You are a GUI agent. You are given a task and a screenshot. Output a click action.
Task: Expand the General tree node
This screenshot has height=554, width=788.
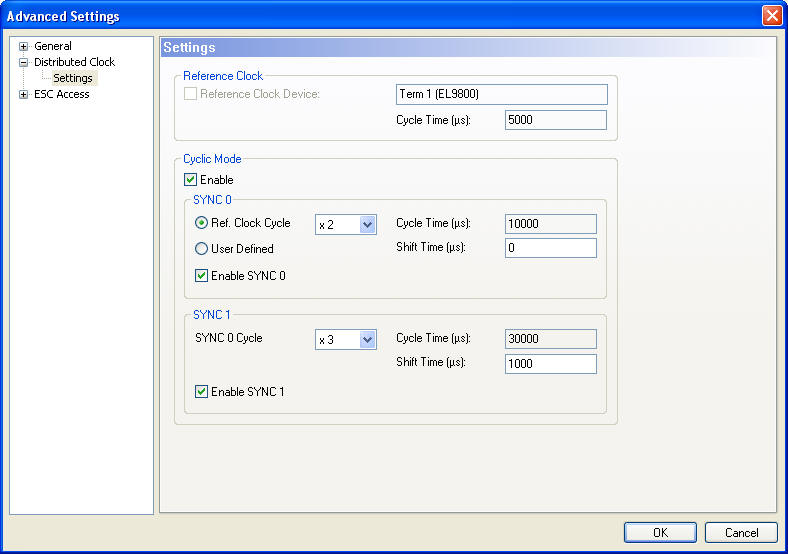pyautogui.click(x=23, y=46)
